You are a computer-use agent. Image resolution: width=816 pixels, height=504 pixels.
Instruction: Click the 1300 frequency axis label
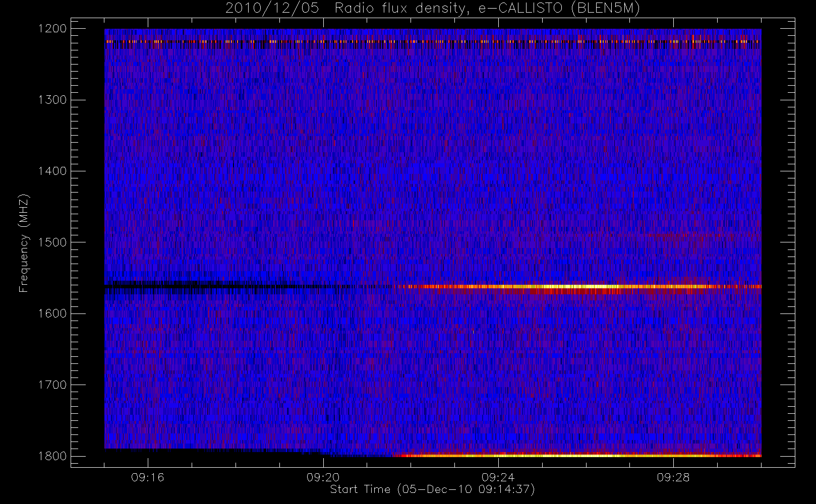point(52,100)
